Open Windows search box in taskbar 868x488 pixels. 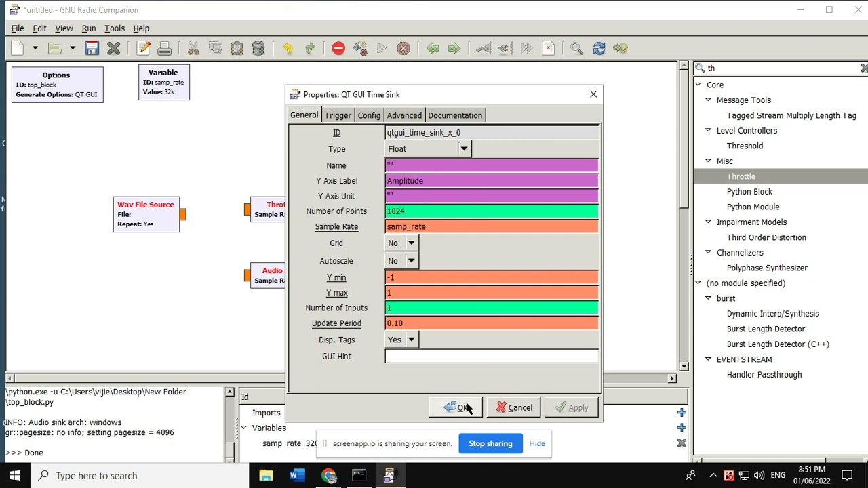coord(139,476)
